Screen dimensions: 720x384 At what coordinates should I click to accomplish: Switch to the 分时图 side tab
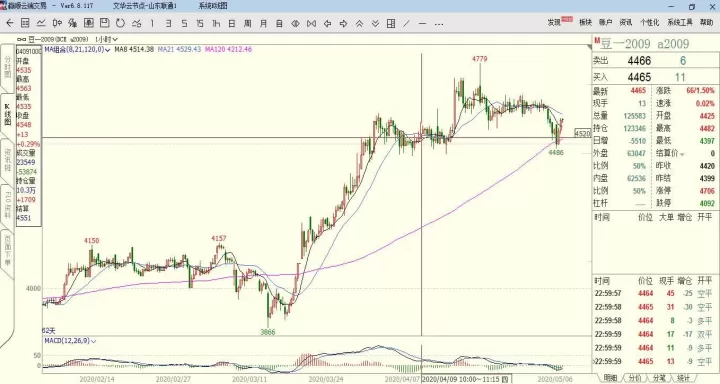[7, 67]
